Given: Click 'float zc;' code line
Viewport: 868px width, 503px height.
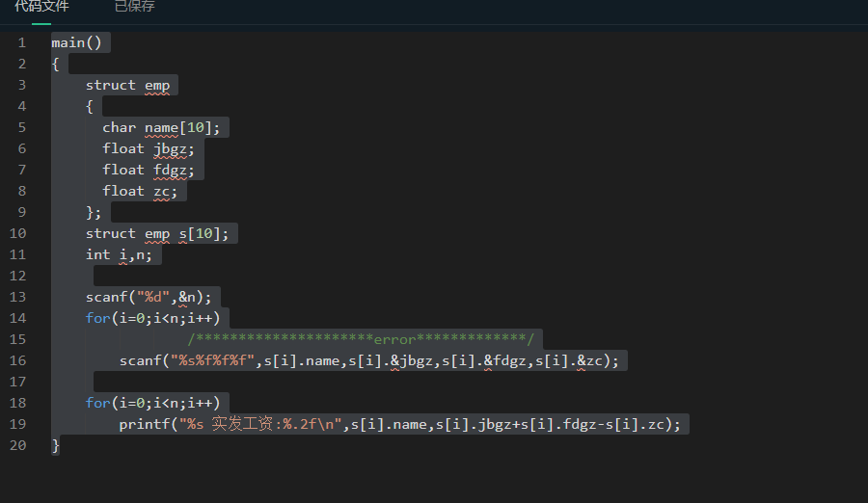Looking at the screenshot, I should [x=140, y=192].
